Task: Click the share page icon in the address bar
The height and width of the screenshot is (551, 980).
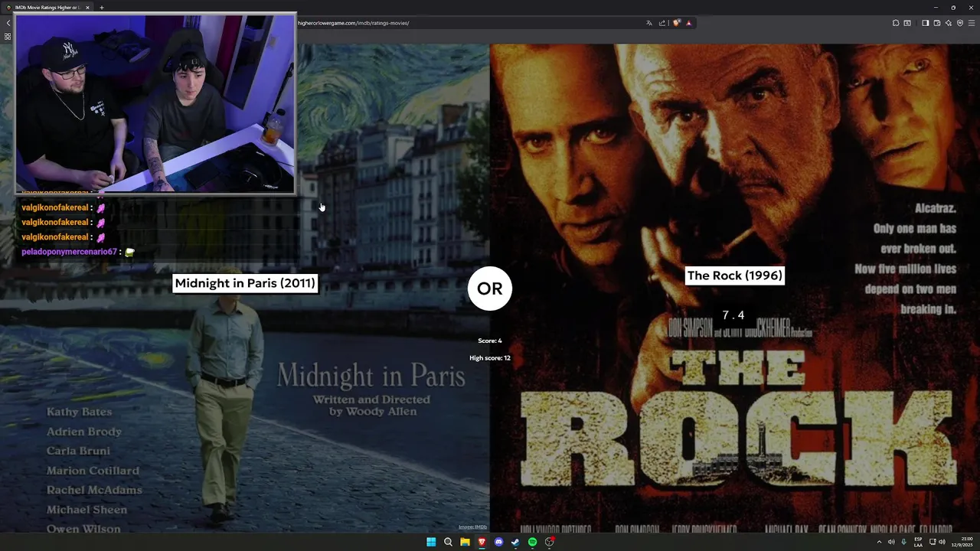Action: (x=662, y=23)
